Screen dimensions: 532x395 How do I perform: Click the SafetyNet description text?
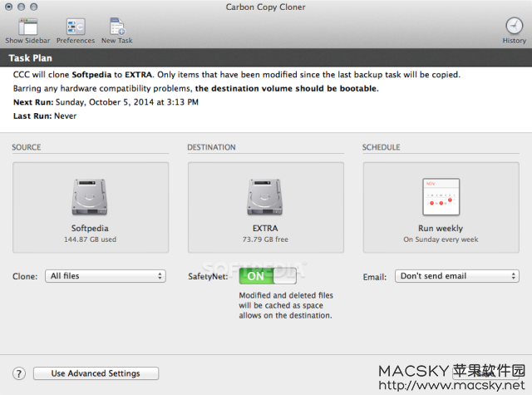(286, 305)
